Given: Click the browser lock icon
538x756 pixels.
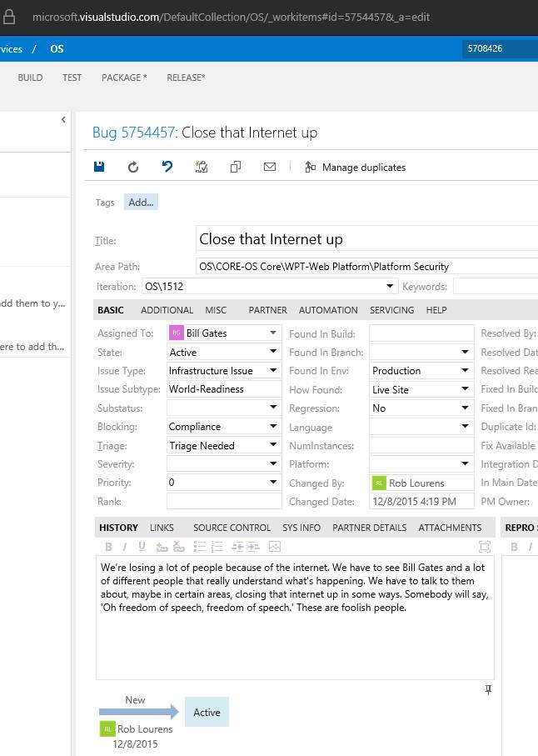Looking at the screenshot, I should (x=8, y=17).
